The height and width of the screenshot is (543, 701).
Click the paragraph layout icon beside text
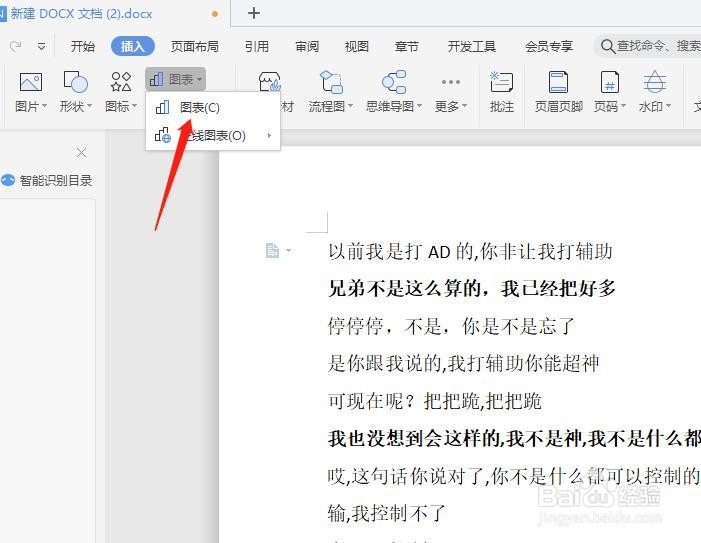pos(272,250)
